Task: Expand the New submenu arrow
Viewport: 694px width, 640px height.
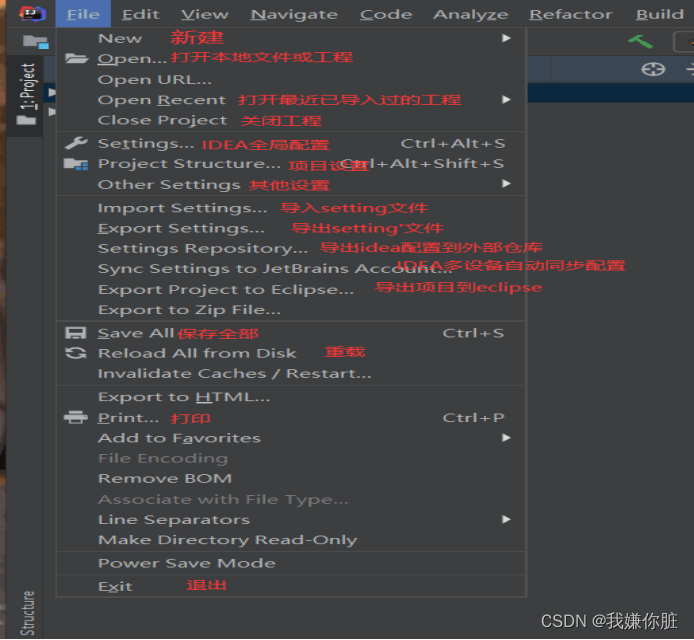Action: coord(506,39)
